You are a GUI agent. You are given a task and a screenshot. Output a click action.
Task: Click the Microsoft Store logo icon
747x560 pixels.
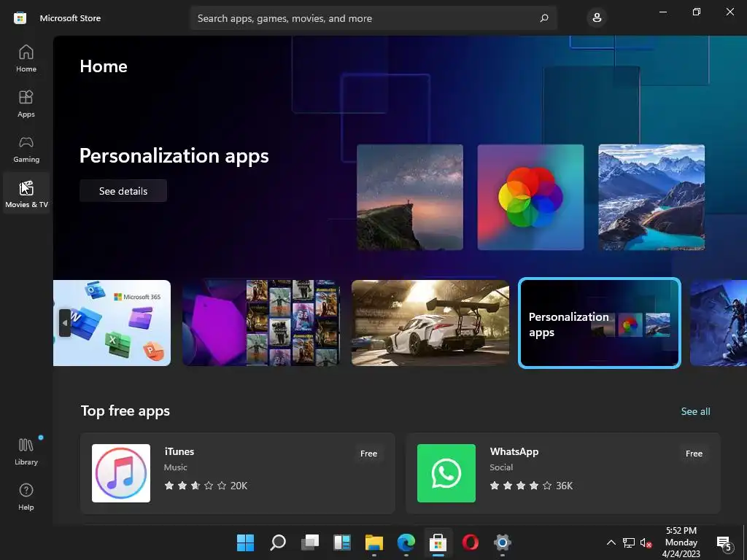[20, 18]
